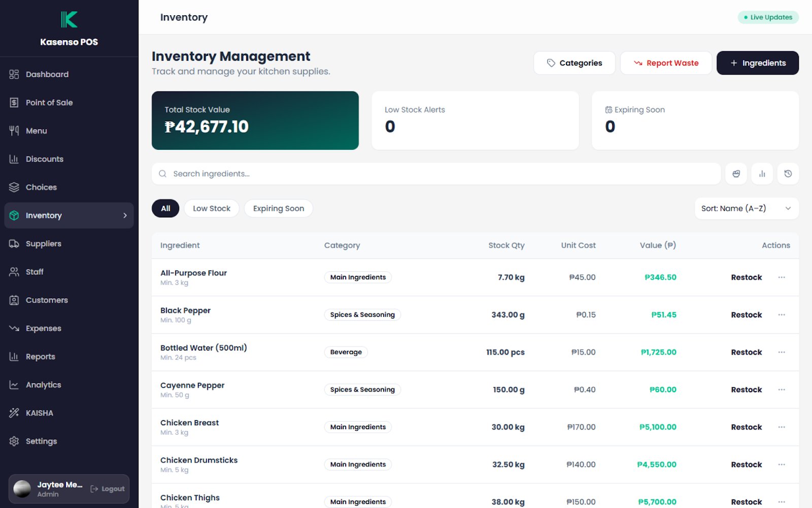812x508 pixels.
Task: Click the Suppliers truck icon
Action: click(14, 244)
